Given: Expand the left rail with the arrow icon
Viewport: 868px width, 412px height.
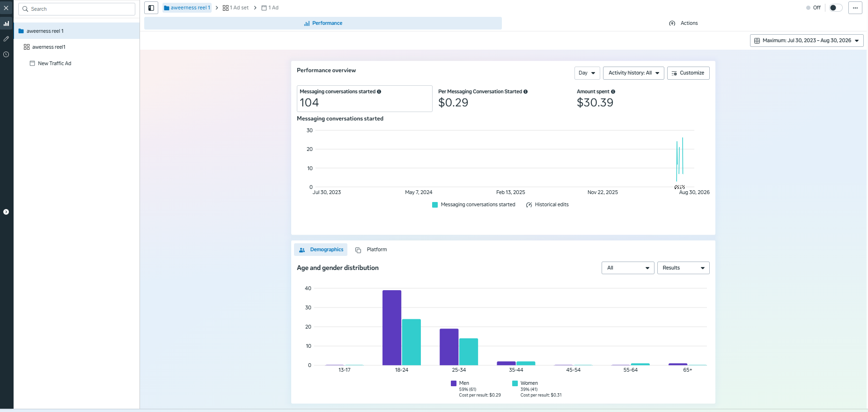Looking at the screenshot, I should click(x=6, y=212).
